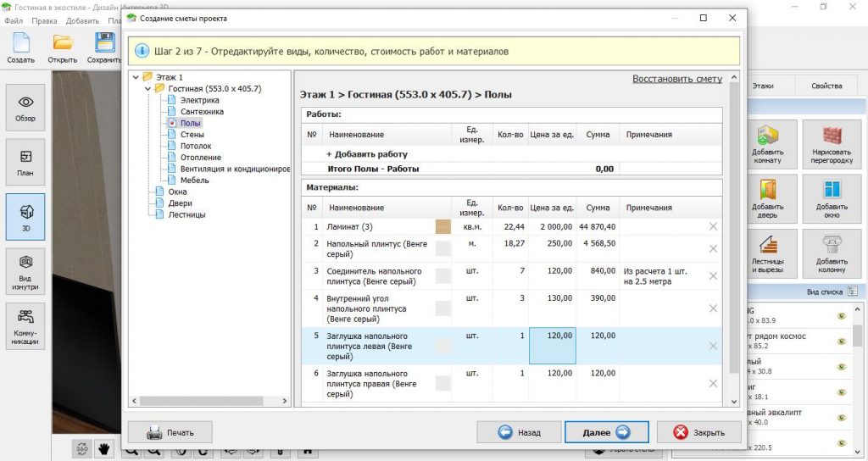This screenshot has width=868, height=461.
Task: Toggle visibility eye for космос item
Action: [842, 341]
